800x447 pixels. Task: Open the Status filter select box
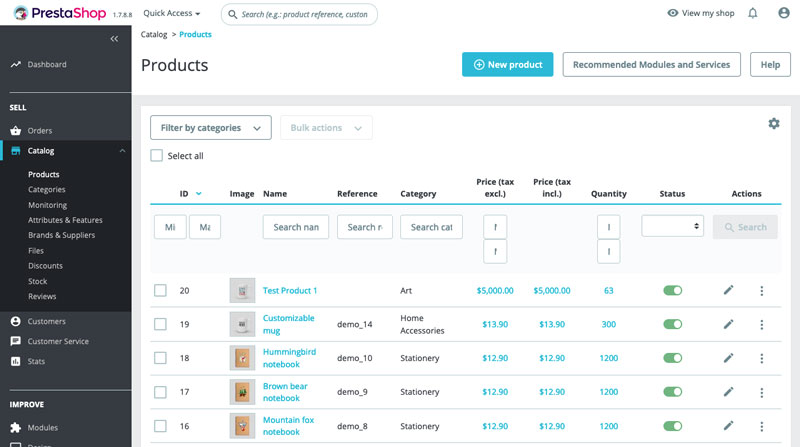(x=672, y=226)
